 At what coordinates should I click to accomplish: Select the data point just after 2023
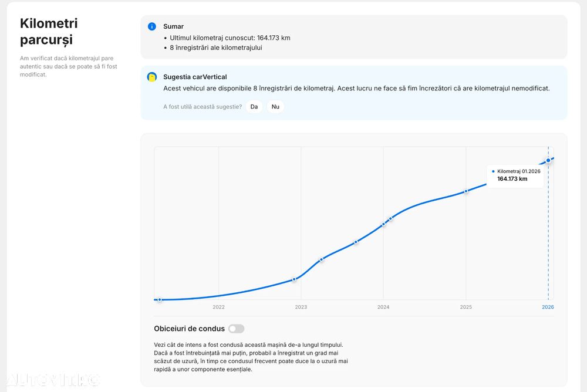321,259
